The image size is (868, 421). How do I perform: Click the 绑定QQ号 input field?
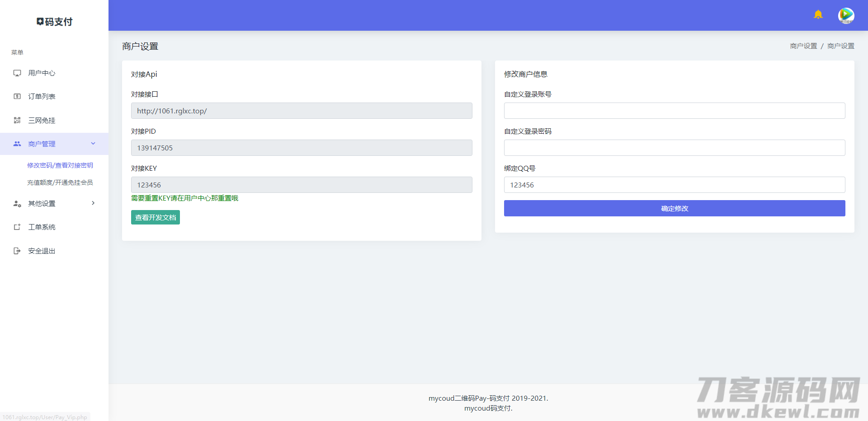click(x=674, y=185)
